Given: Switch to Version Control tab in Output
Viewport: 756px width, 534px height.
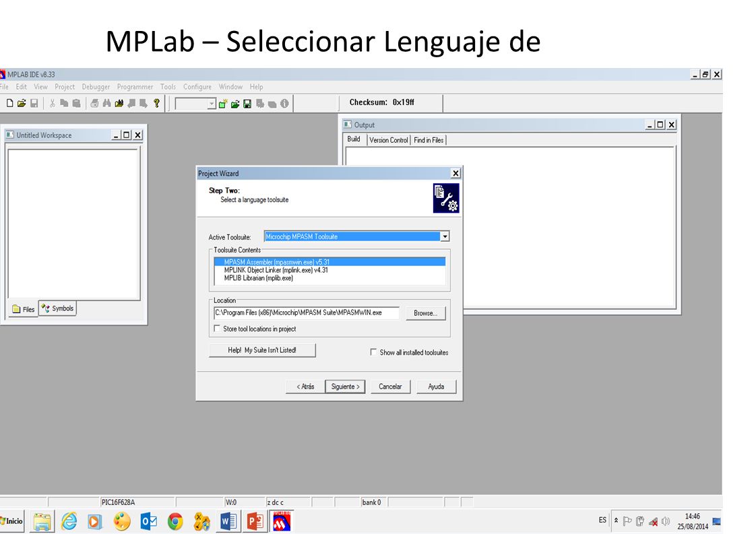Looking at the screenshot, I should tap(389, 140).
